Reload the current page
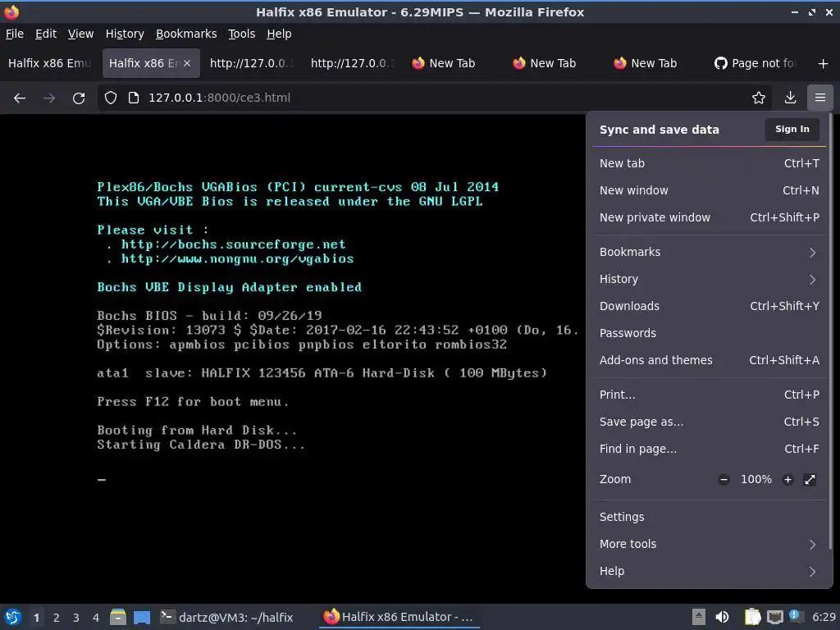This screenshot has width=840, height=630. point(79,98)
